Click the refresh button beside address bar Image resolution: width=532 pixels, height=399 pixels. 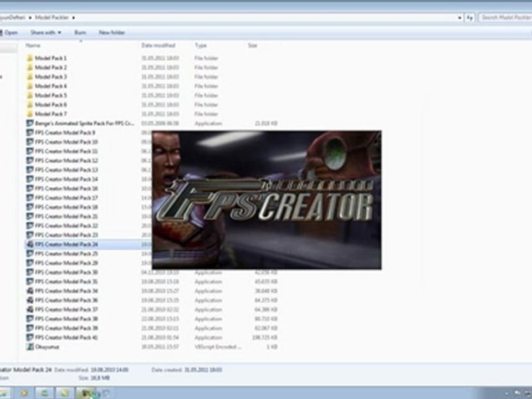click(x=469, y=18)
